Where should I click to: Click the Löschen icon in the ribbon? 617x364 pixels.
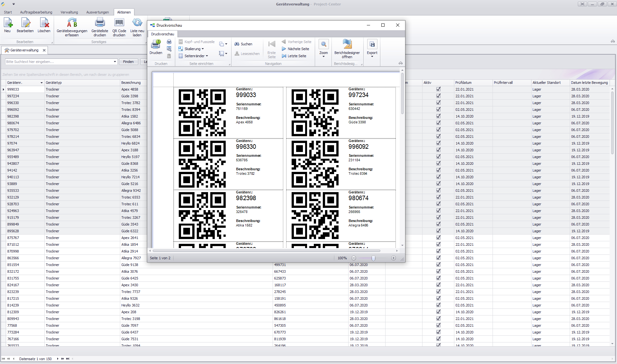click(x=44, y=23)
